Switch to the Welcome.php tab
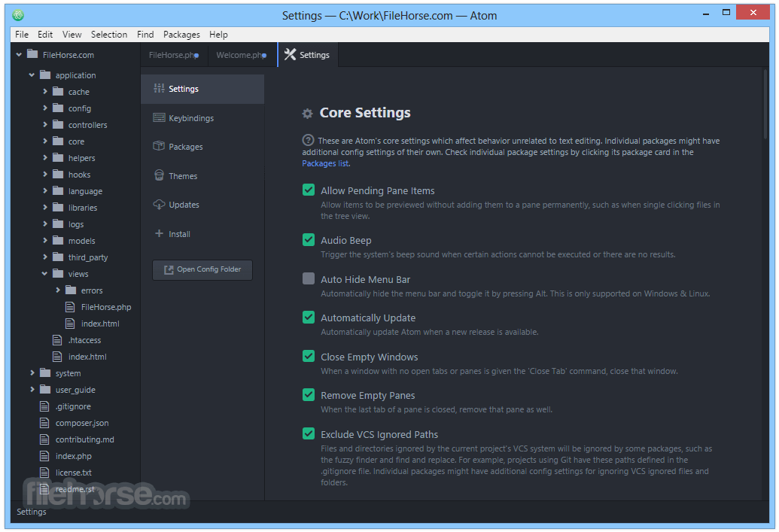The height and width of the screenshot is (532, 779). coord(242,55)
